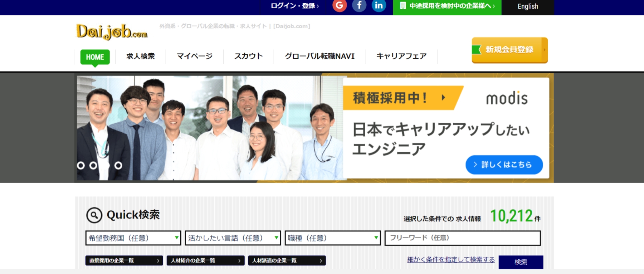Click the arrow beside 積極採用中!

[443, 97]
